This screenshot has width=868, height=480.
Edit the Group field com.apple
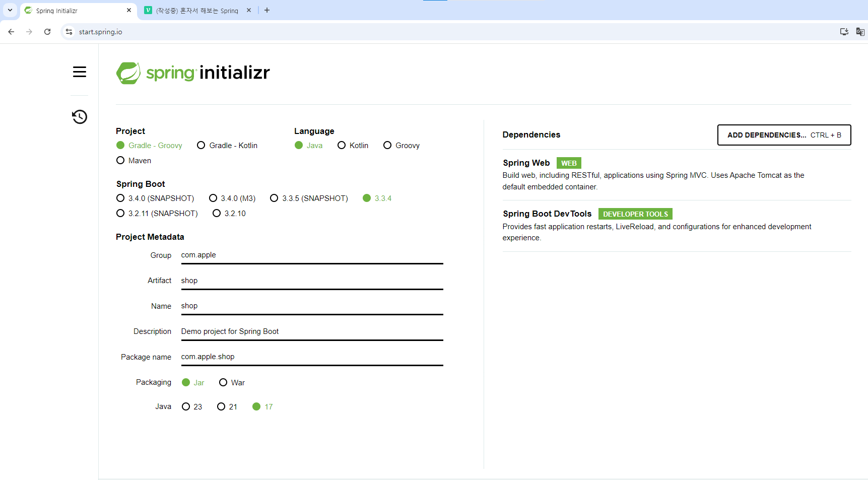pos(312,255)
